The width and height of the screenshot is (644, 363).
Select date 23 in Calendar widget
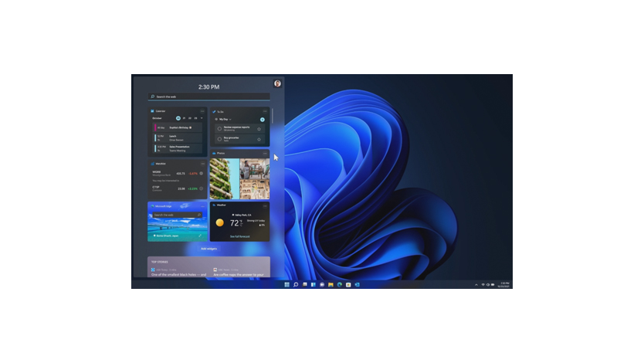195,118
